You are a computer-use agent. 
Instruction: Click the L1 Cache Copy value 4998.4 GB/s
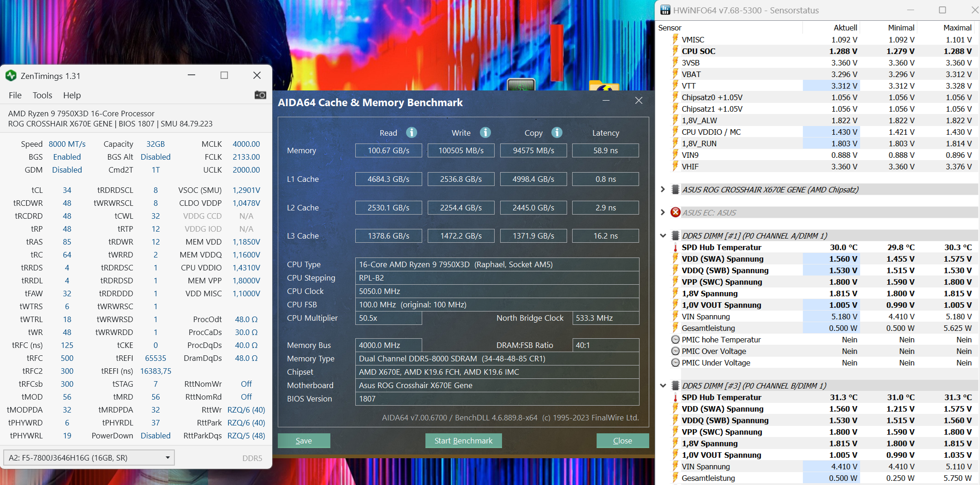(x=533, y=179)
